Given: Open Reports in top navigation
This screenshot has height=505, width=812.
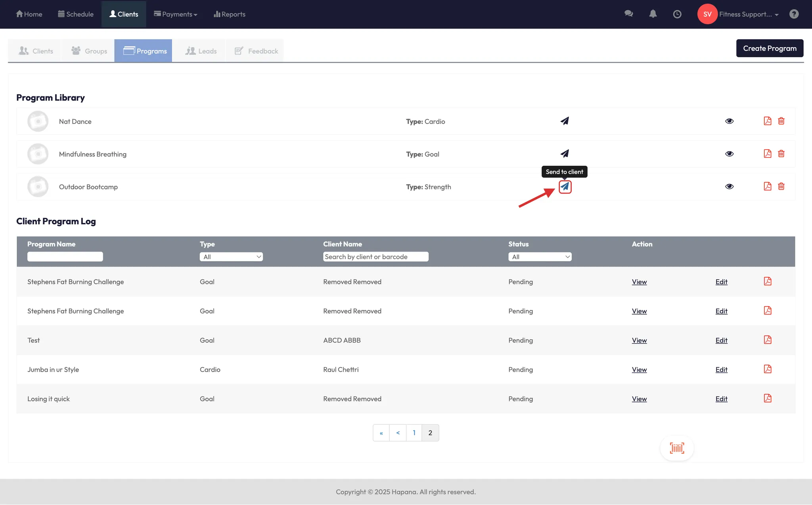Looking at the screenshot, I should coord(230,14).
